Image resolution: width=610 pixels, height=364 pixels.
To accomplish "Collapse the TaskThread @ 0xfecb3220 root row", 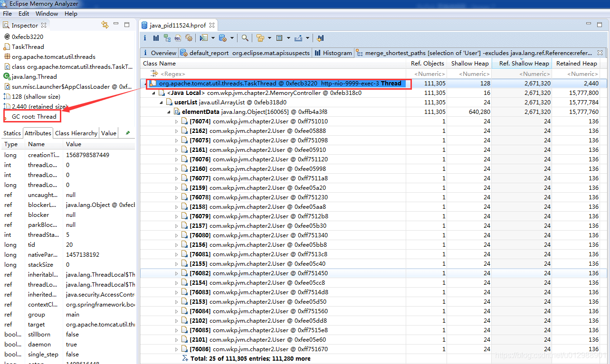I will click(145, 84).
